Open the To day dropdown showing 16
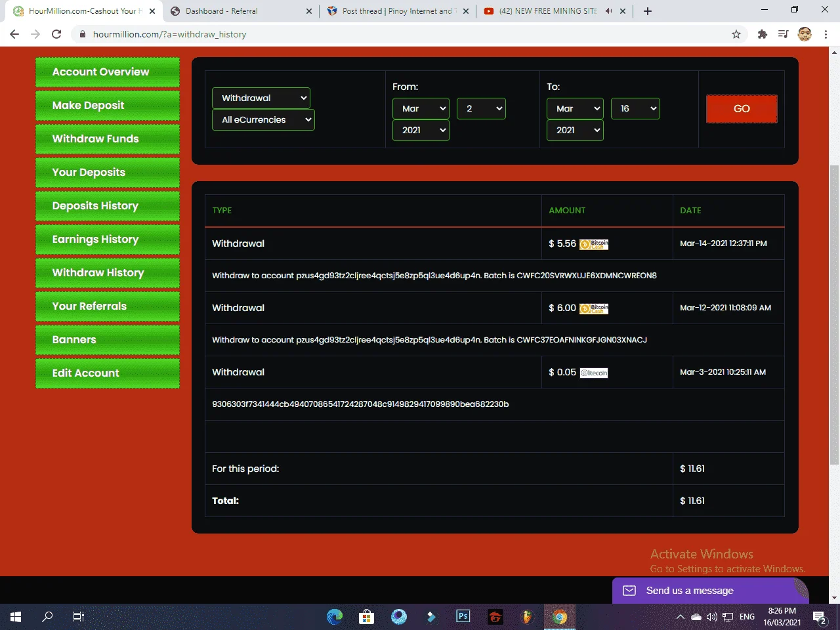Screen dimensions: 840x630 [635, 108]
